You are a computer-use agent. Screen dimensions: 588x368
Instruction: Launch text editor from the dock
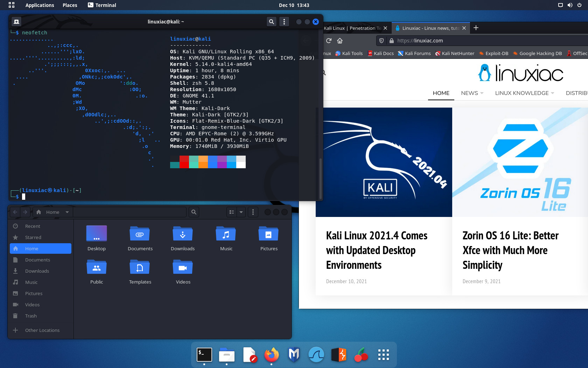249,355
